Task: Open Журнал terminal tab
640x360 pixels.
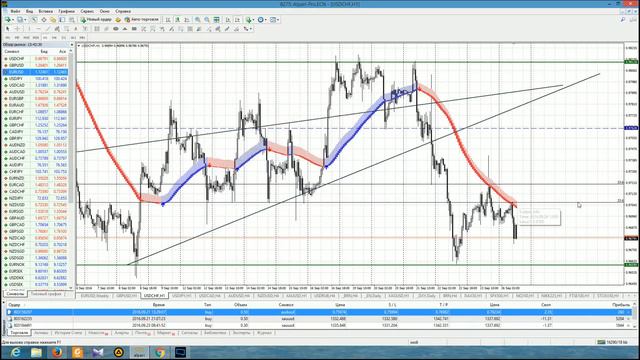Action: [x=264, y=333]
